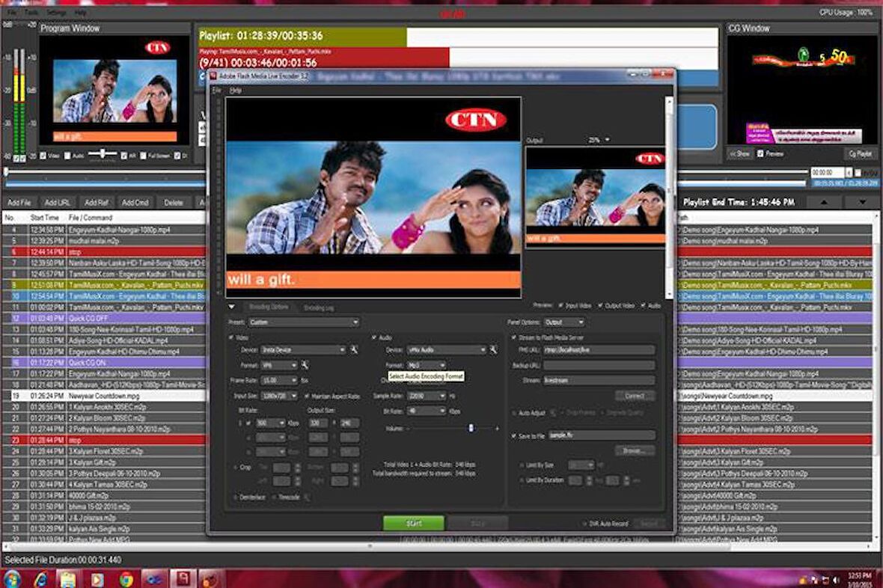Switch to Flash Media Encoder taskbar icon

(183, 579)
